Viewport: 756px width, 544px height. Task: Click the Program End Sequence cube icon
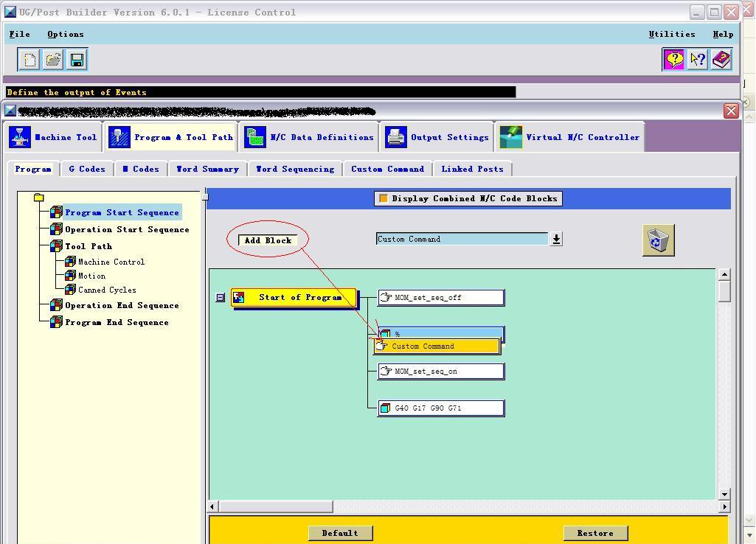(x=56, y=322)
